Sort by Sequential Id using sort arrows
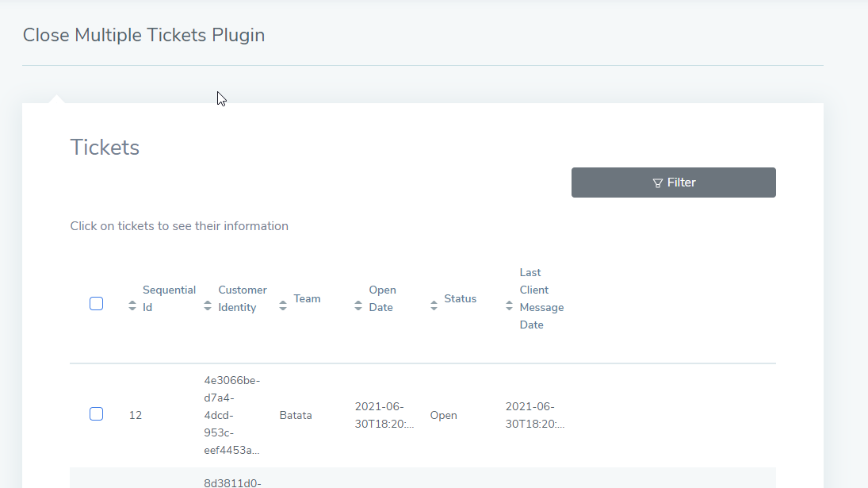The image size is (868, 488). click(132, 305)
